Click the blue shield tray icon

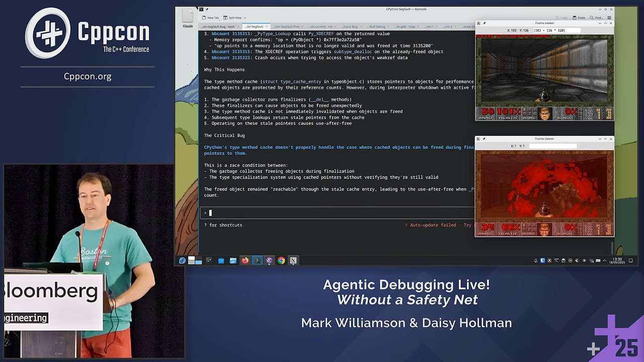coord(543,260)
